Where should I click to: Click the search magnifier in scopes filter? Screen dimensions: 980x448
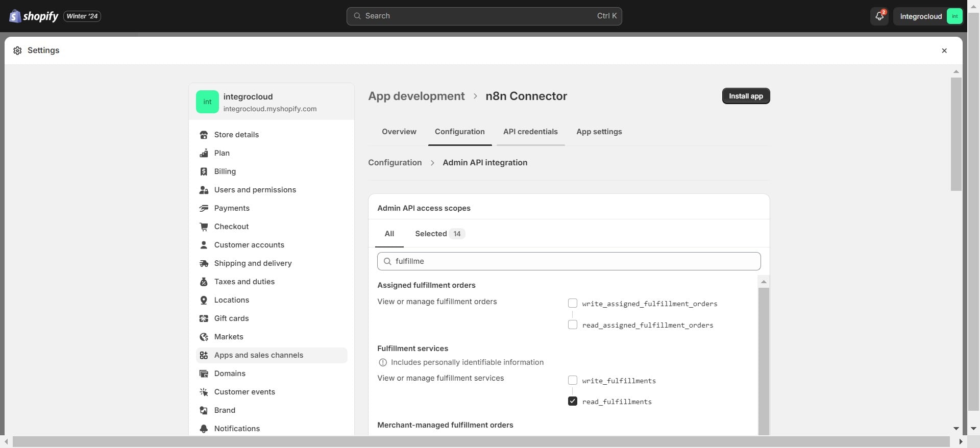pyautogui.click(x=387, y=261)
